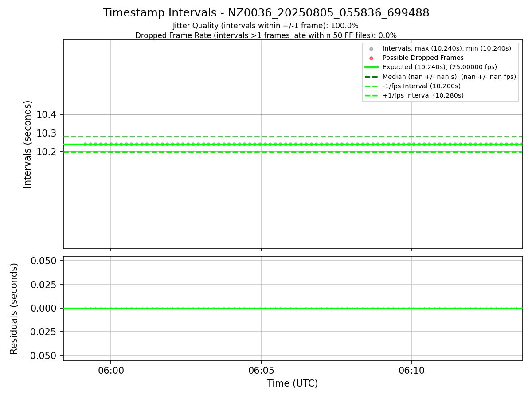Click the plot title Timestamp Intervals NZ0036
Image resolution: width=532 pixels, height=399 pixels.
point(266,13)
